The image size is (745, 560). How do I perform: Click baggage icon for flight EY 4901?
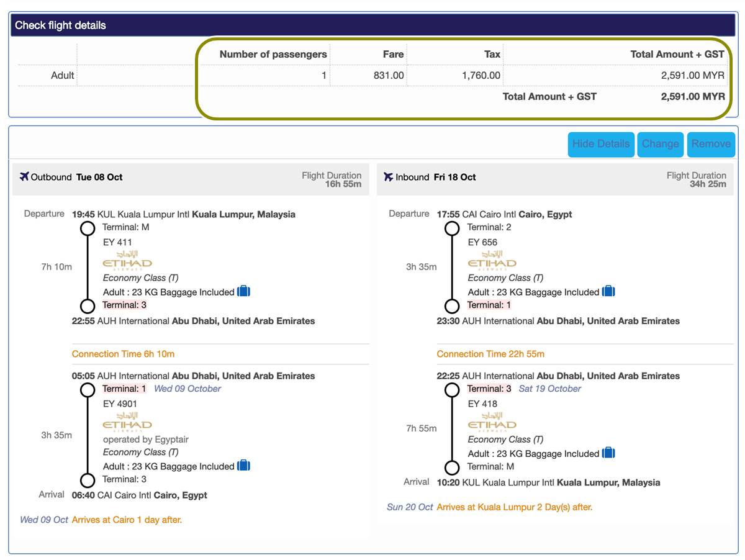[x=244, y=466]
